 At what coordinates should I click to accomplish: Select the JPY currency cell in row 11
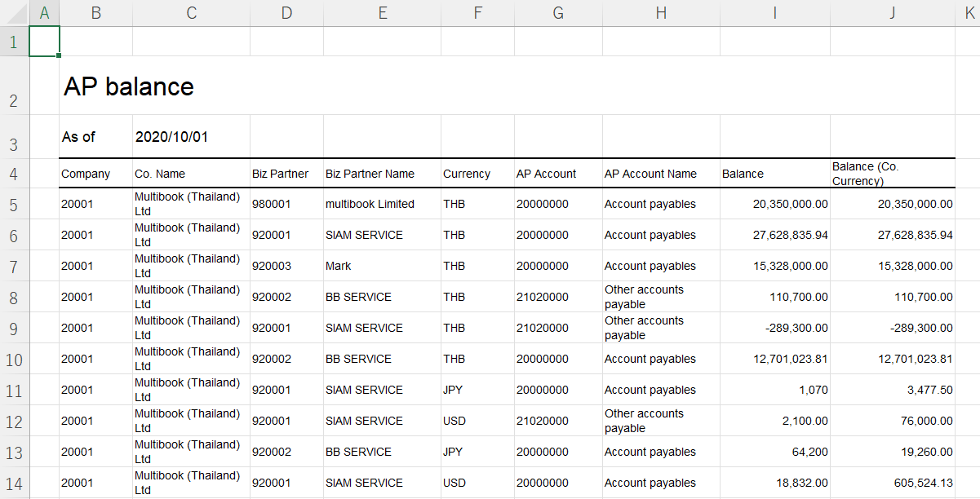click(x=477, y=390)
